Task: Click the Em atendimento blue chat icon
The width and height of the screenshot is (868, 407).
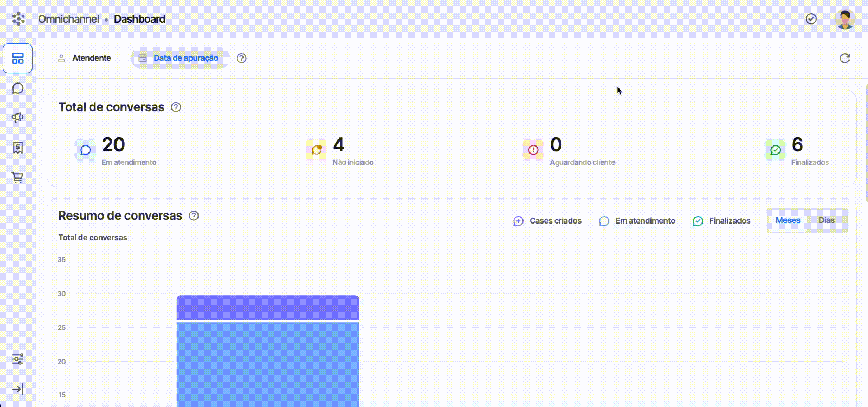Action: click(x=85, y=150)
